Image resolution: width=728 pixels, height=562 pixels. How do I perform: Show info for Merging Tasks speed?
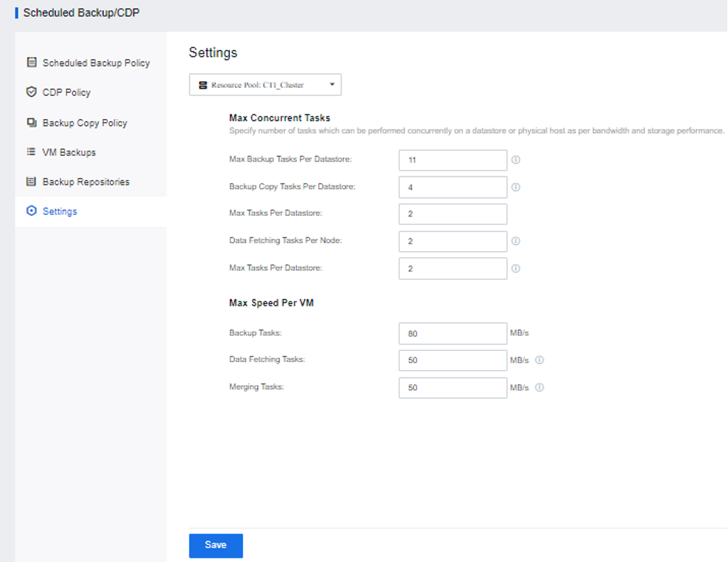click(x=539, y=387)
